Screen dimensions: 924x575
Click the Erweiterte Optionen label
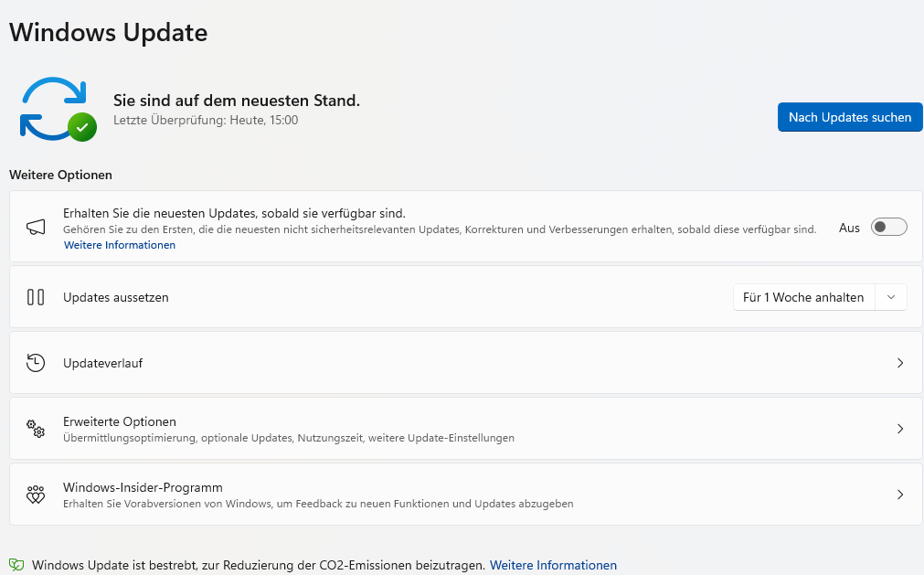tap(120, 421)
